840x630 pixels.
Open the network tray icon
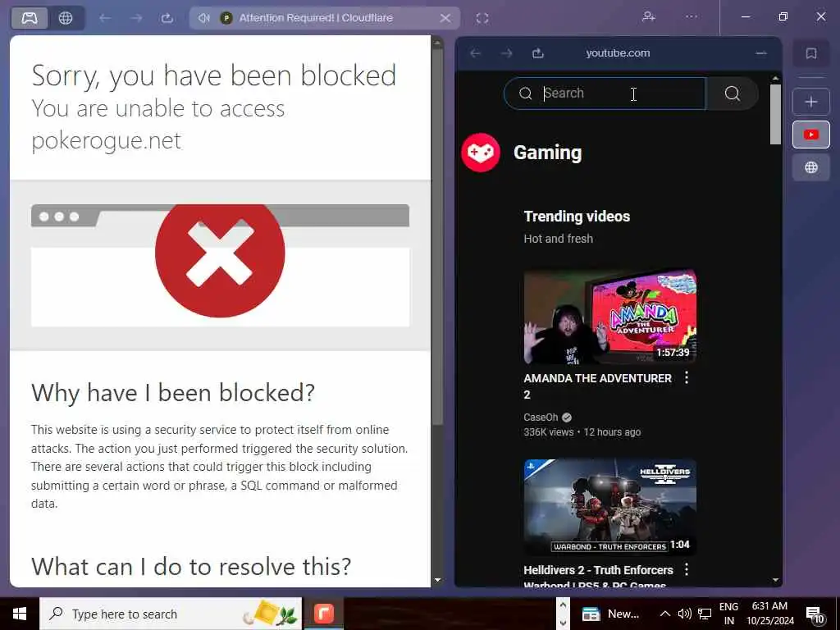[x=705, y=614]
